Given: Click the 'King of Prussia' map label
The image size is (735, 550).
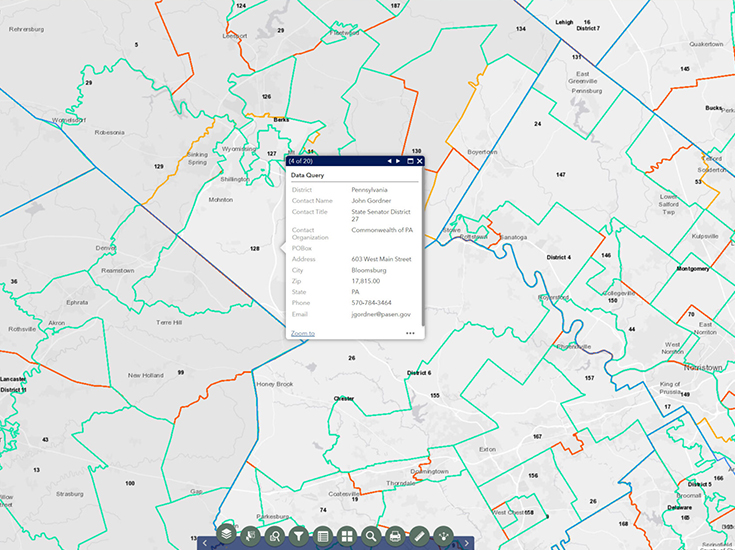Looking at the screenshot, I should pos(670,388).
